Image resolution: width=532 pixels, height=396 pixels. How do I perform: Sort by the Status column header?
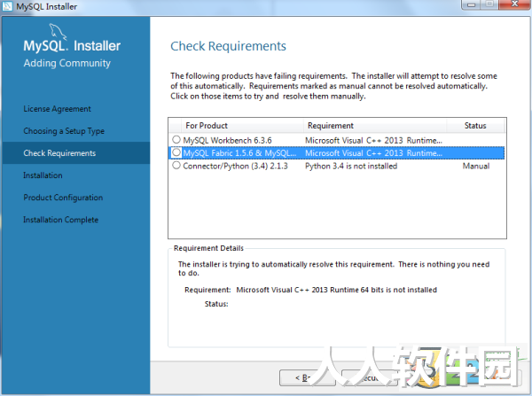click(x=475, y=126)
